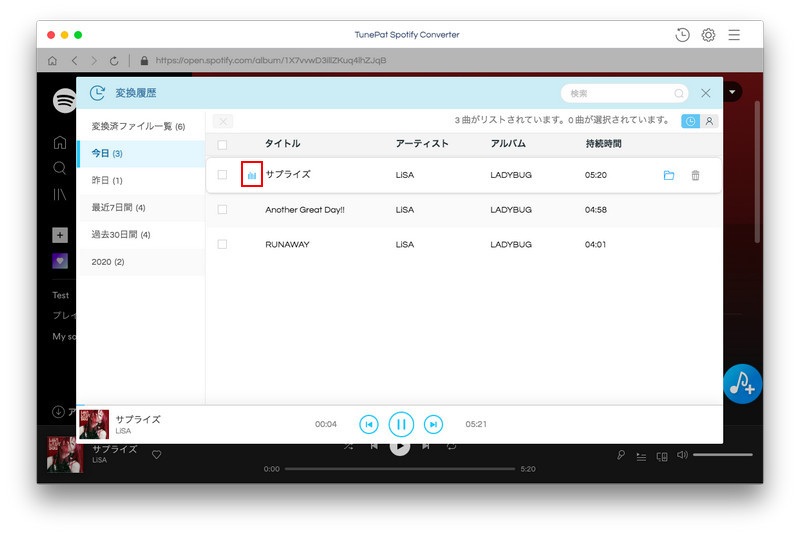Open conversion history clock icon in title bar
800x536 pixels.
(x=682, y=35)
